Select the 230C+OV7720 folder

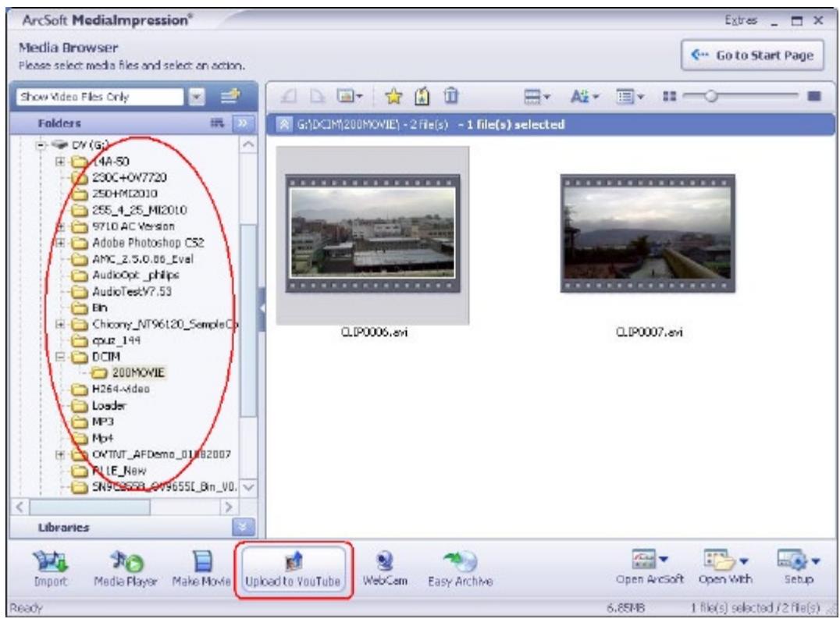[x=119, y=177]
